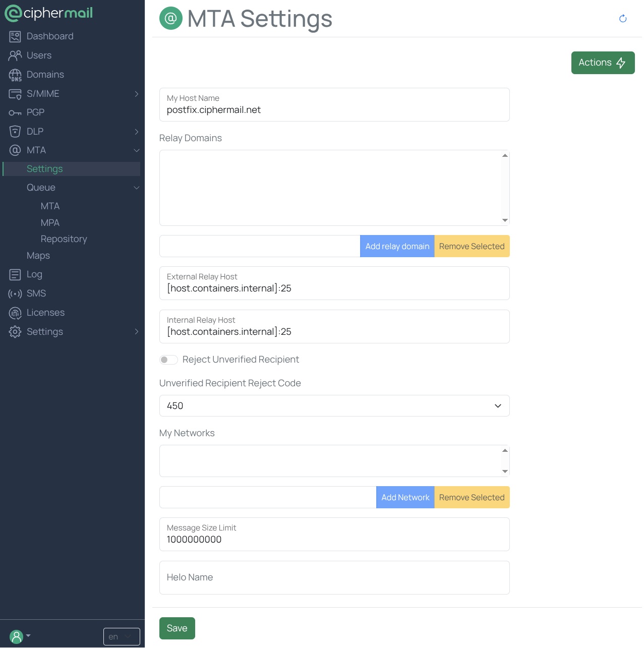Click the Log icon in sidebar
The image size is (644, 648).
15,274
